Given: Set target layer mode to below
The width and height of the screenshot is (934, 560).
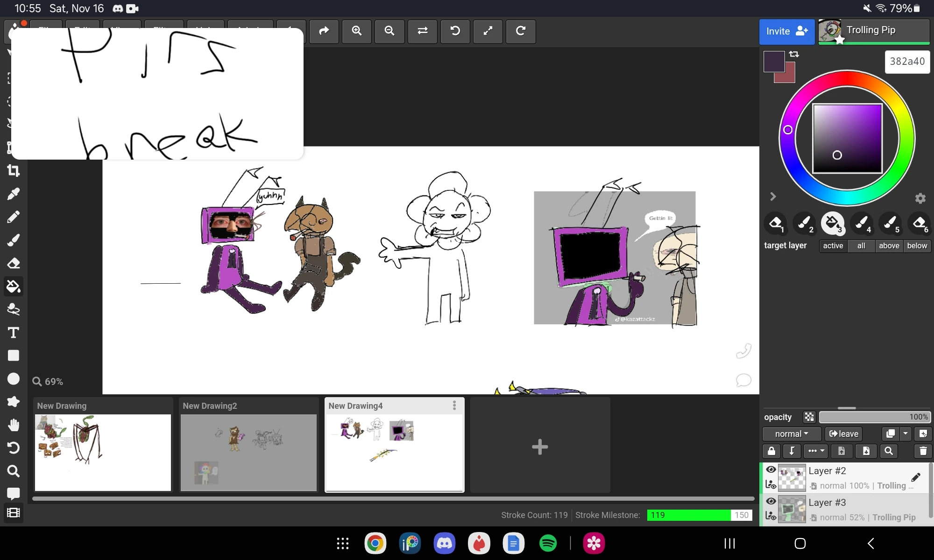Looking at the screenshot, I should pyautogui.click(x=917, y=246).
